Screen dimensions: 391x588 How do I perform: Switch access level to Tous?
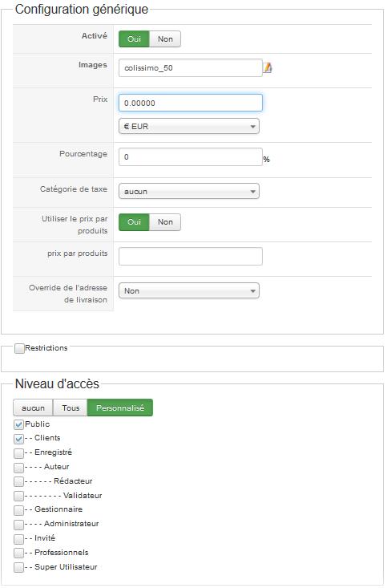pyautogui.click(x=71, y=408)
